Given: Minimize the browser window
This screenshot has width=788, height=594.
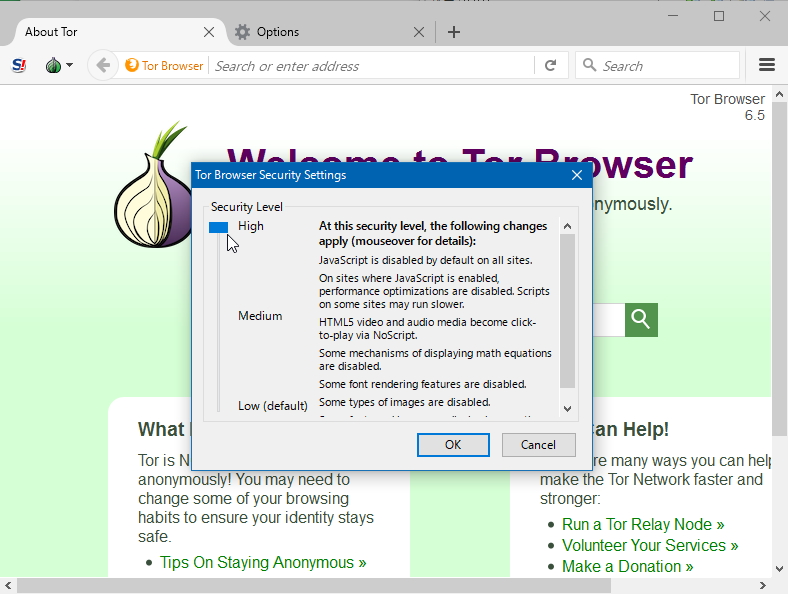Looking at the screenshot, I should pyautogui.click(x=673, y=16).
